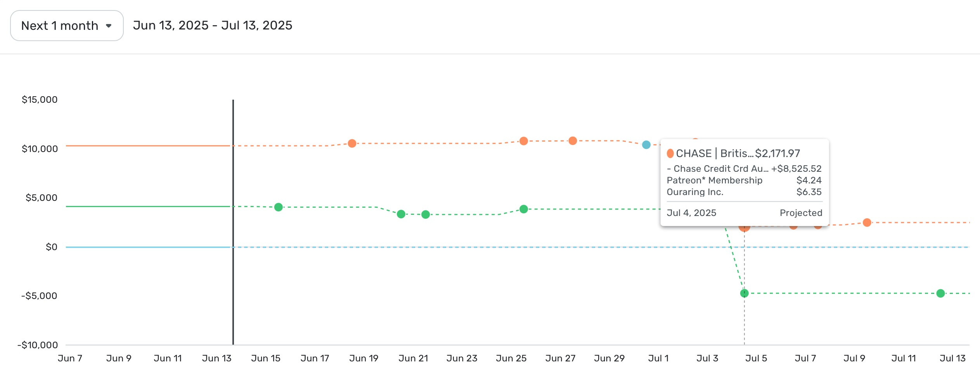This screenshot has width=980, height=387.
Task: Select the orange CHASE account dot in tooltip
Action: [671, 153]
